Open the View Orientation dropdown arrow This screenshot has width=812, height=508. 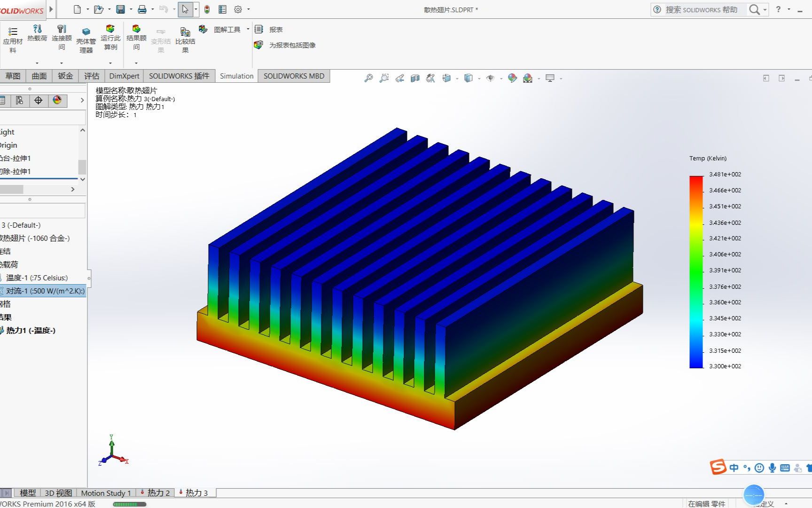(x=456, y=78)
